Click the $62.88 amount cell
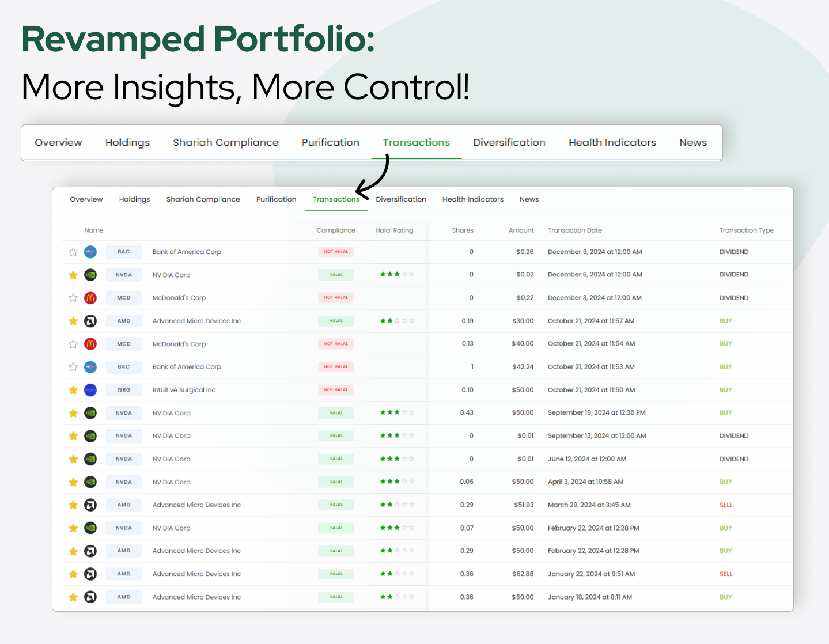Image resolution: width=829 pixels, height=644 pixels. pos(523,574)
